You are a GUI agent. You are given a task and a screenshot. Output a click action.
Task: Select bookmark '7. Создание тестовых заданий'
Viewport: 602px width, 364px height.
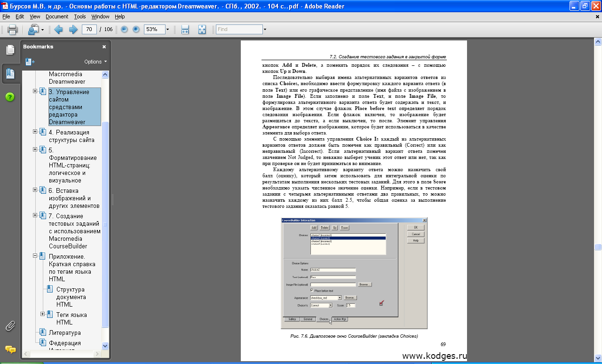74,231
